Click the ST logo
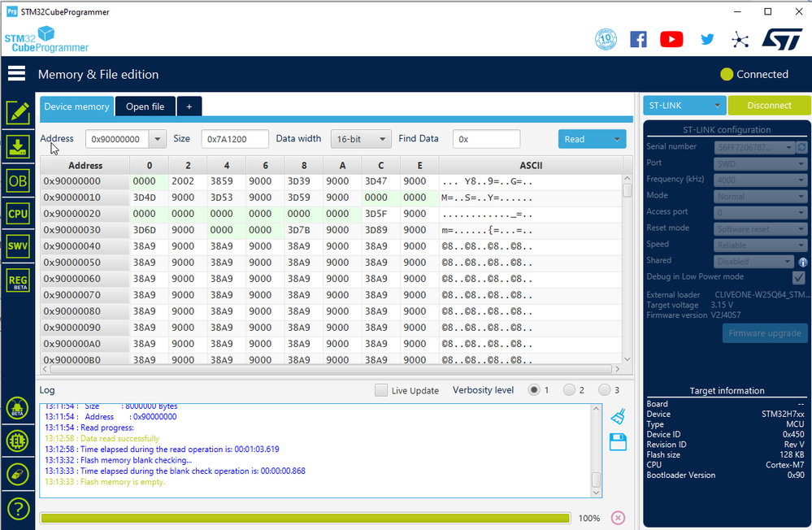Image resolution: width=812 pixels, height=530 pixels. click(782, 39)
